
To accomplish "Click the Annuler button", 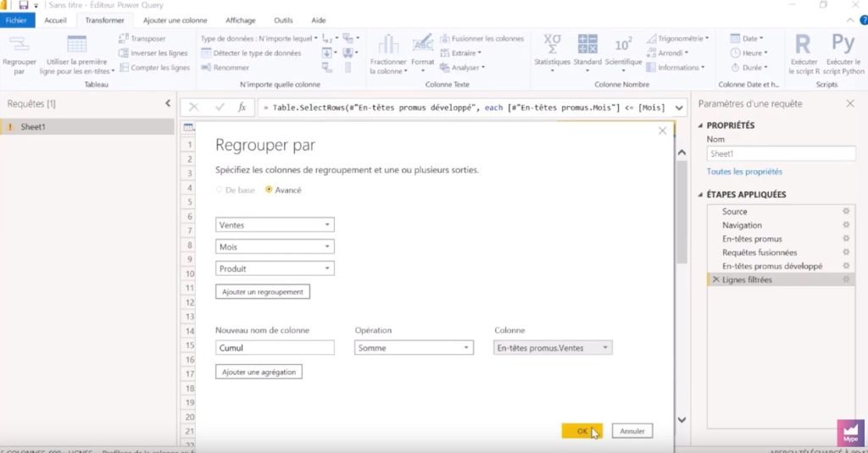I will click(x=632, y=431).
